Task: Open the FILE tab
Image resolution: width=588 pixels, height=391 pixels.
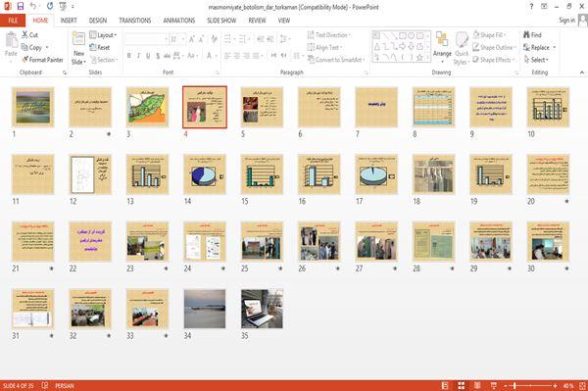Action: (x=13, y=21)
